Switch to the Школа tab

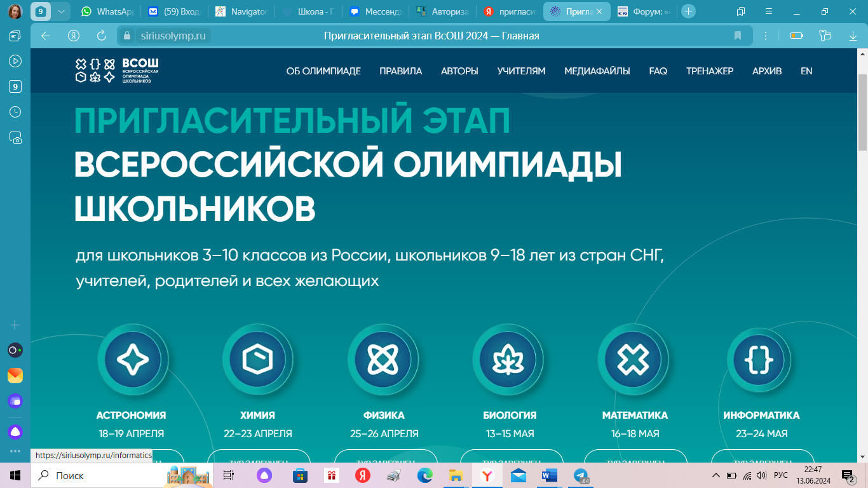(309, 11)
